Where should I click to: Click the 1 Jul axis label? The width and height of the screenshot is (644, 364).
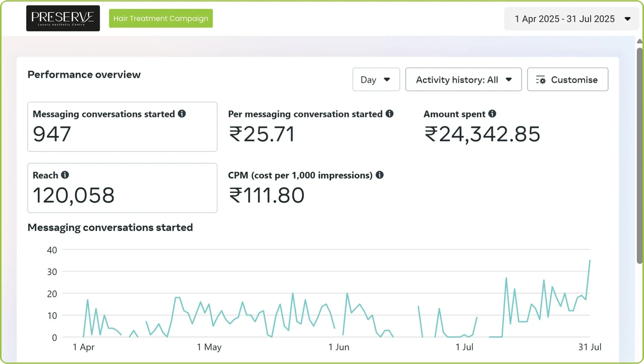[x=464, y=347]
